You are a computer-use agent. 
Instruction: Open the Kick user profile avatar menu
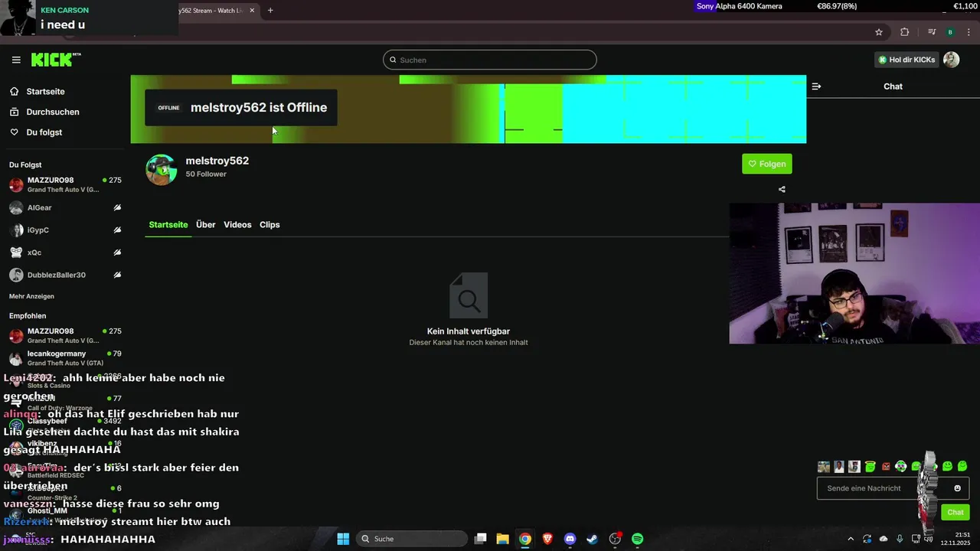click(x=951, y=60)
